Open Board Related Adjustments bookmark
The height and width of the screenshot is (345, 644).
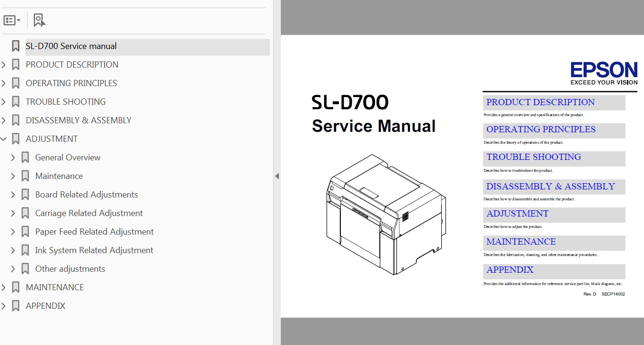[x=87, y=195]
